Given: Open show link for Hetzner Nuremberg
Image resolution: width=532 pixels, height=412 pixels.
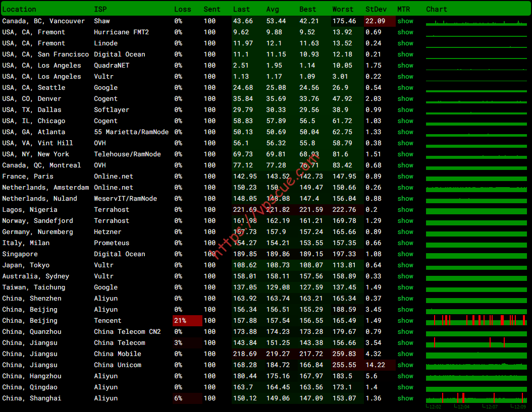Looking at the screenshot, I should pos(405,232).
